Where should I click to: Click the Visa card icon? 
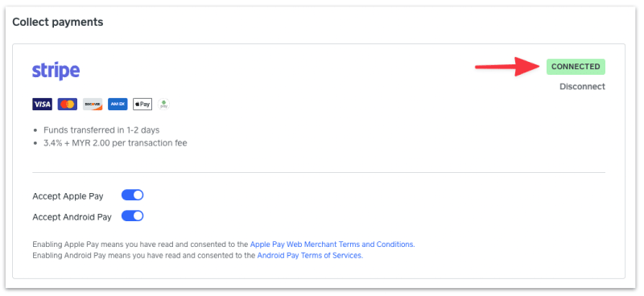coord(43,105)
